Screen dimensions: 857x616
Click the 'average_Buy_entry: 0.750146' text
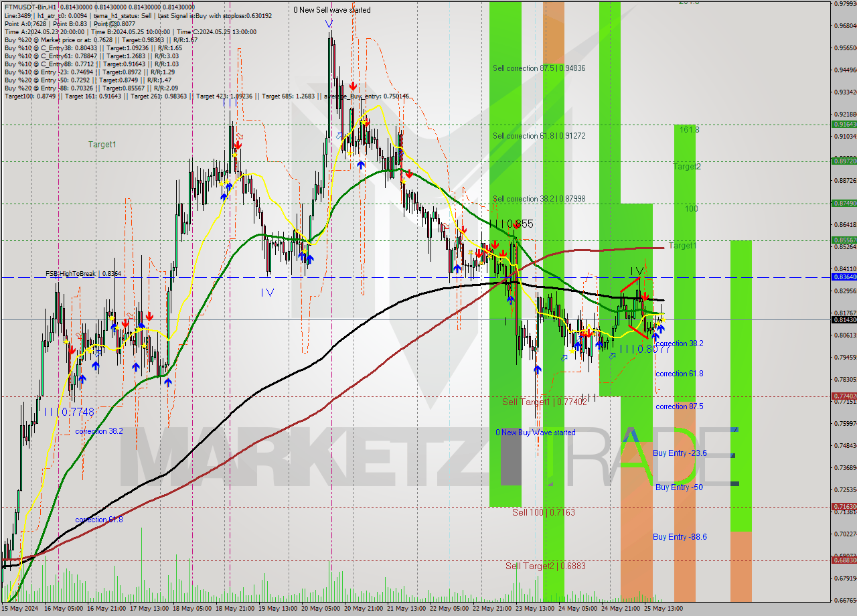coord(366,96)
